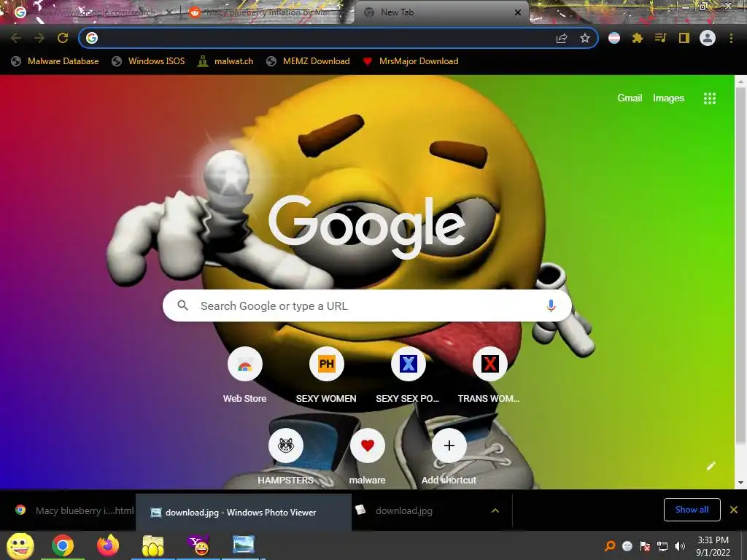Click page scrollbar down arrow
This screenshot has height=560, width=747.
click(741, 483)
